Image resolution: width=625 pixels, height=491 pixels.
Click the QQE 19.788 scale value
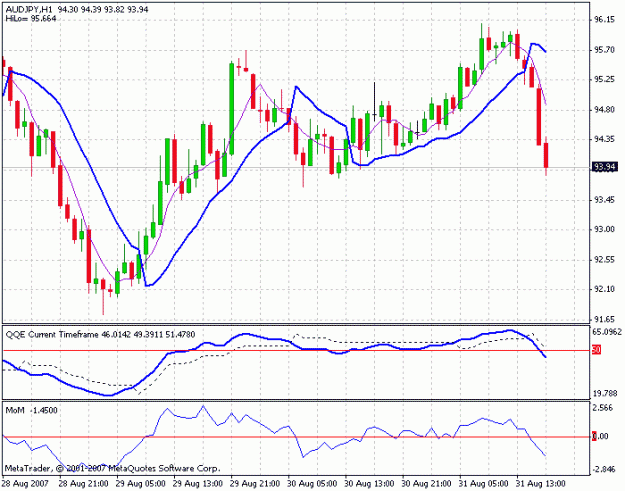tap(605, 394)
